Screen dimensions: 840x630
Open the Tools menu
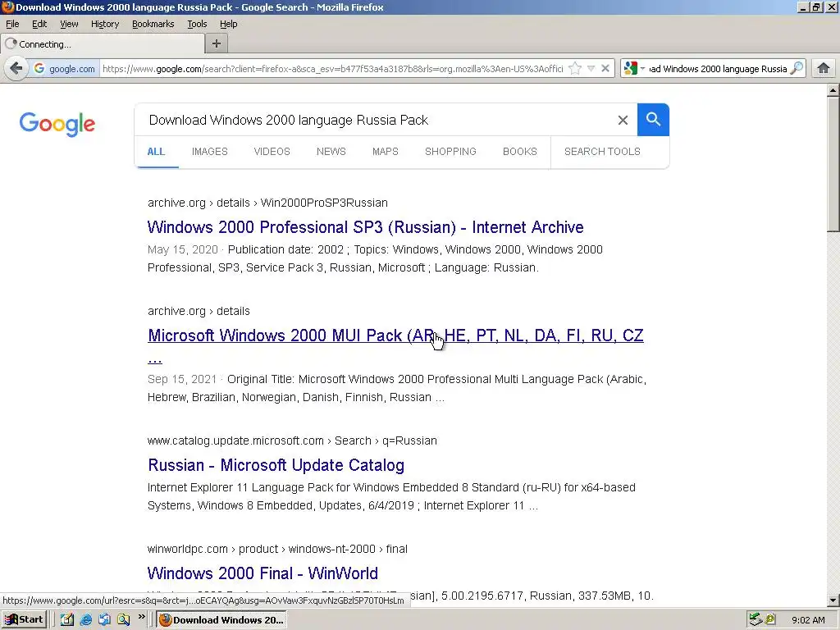pos(197,24)
